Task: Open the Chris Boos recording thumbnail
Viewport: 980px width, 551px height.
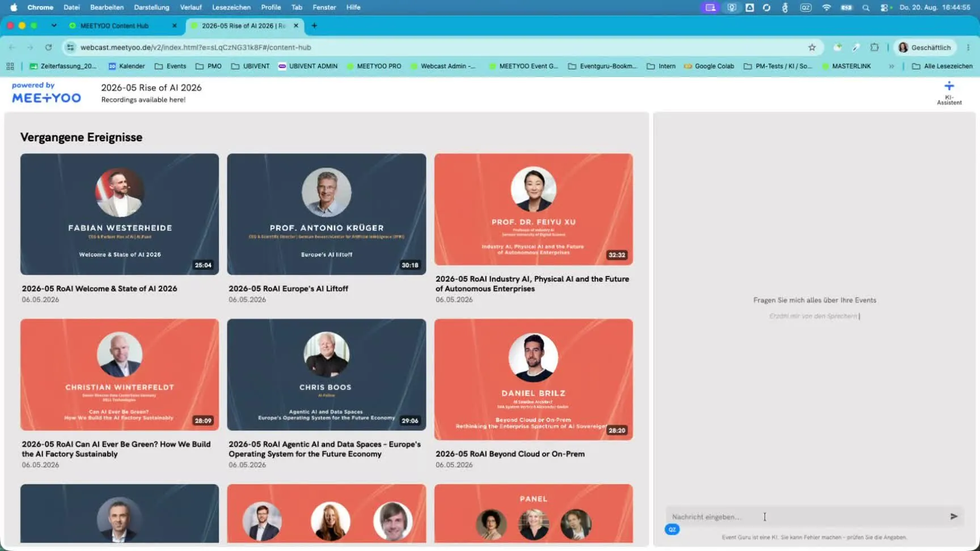Action: [327, 375]
